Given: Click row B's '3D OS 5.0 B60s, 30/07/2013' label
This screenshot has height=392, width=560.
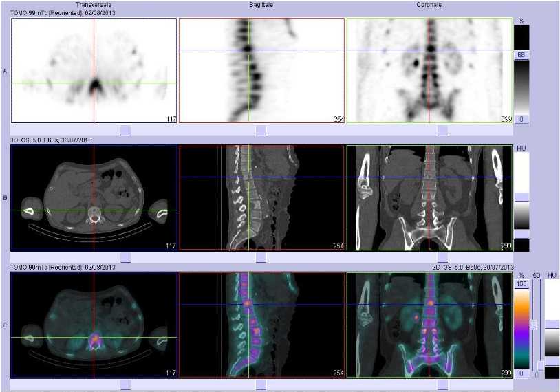Looking at the screenshot, I should click(x=51, y=140).
